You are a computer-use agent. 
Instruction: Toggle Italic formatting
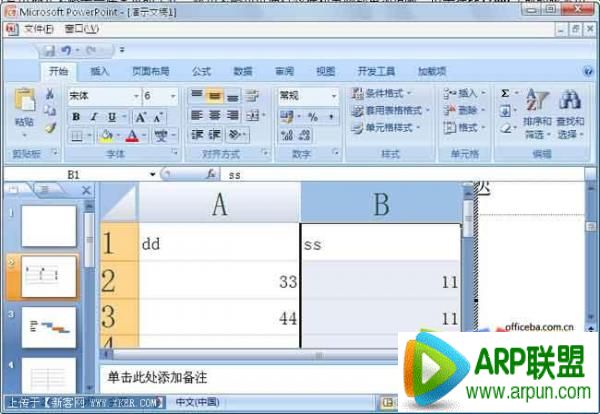point(94,117)
